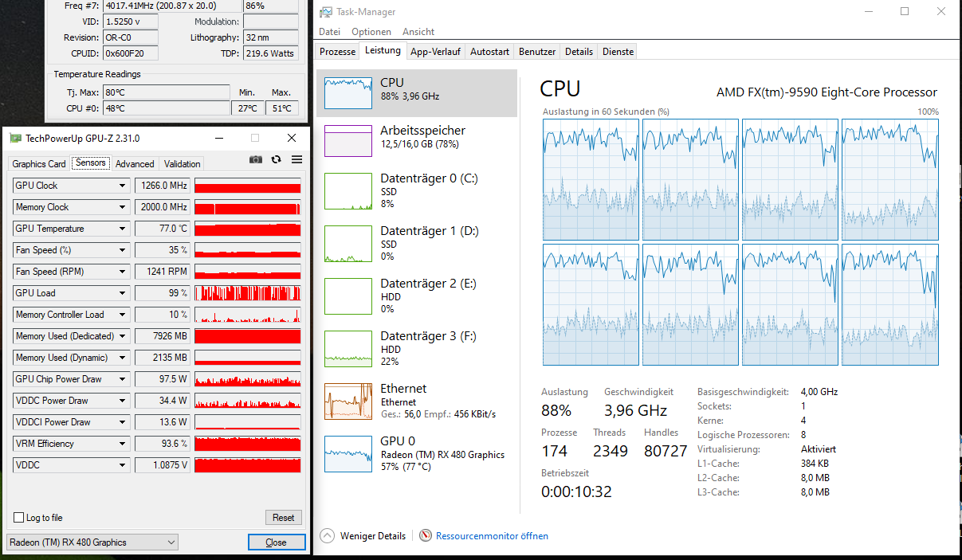Viewport: 962px width, 560px height.
Task: Switch to the Autostart tab
Action: click(489, 52)
